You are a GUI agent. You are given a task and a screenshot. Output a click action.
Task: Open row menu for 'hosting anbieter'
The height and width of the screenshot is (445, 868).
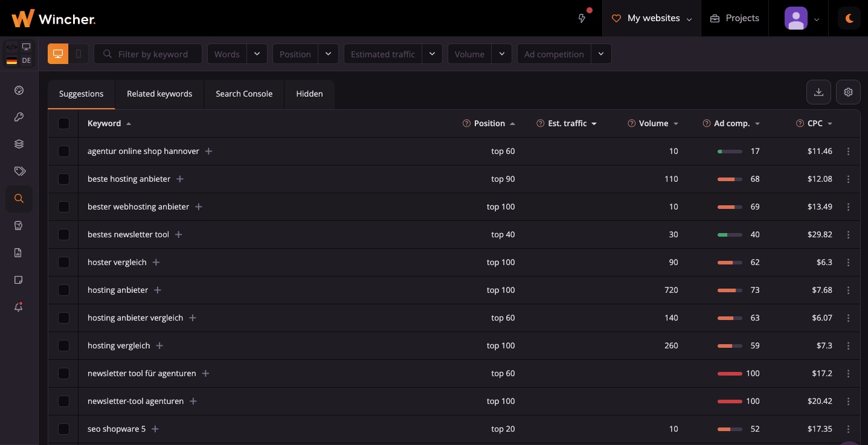pyautogui.click(x=848, y=290)
